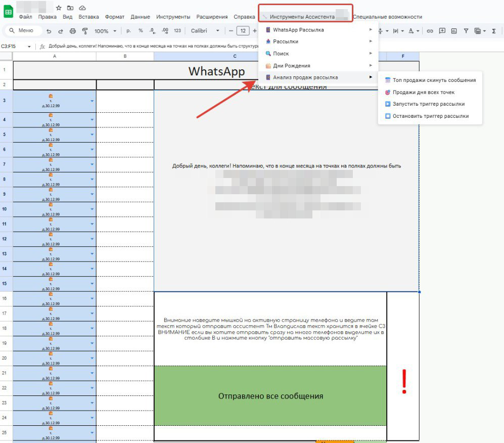Choose Продажи дня всех точек
This screenshot has height=443, width=504.
(x=430, y=92)
